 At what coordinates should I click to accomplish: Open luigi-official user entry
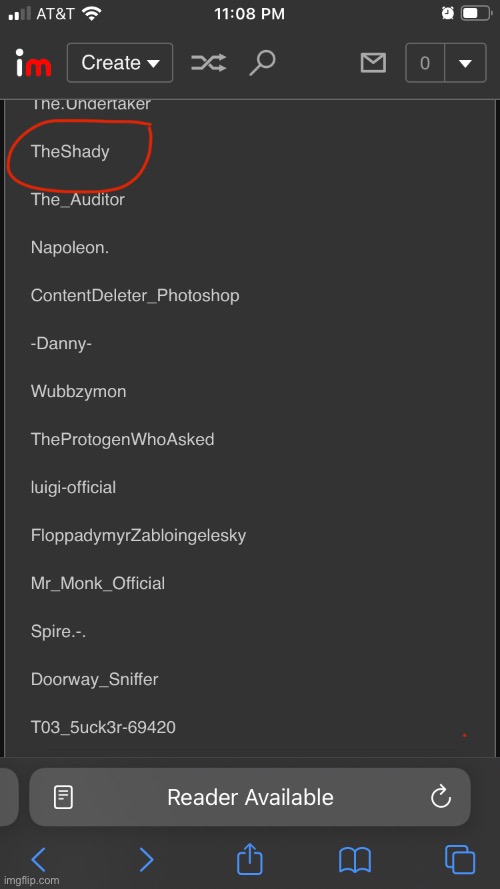74,487
